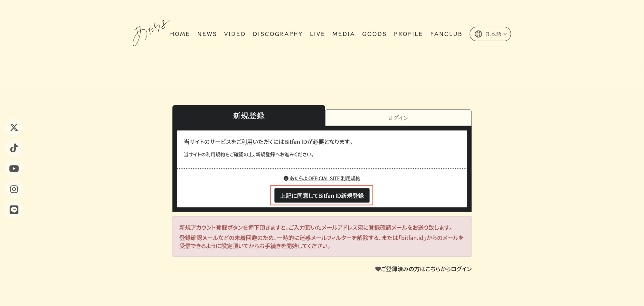Select the 新規登録 tab
644x306 pixels.
pyautogui.click(x=249, y=116)
